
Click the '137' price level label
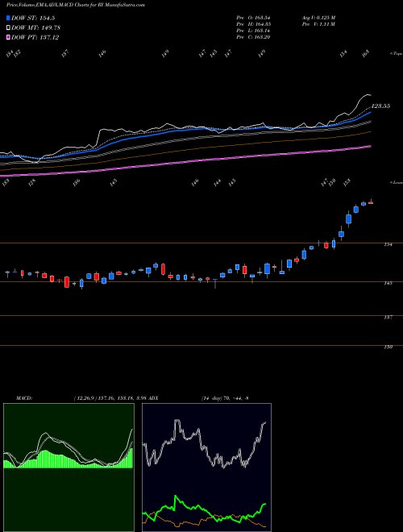tap(388, 318)
